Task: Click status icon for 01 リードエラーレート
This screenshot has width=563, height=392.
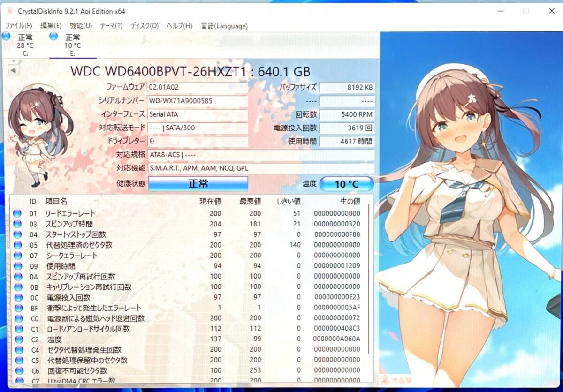Action: pyautogui.click(x=17, y=213)
